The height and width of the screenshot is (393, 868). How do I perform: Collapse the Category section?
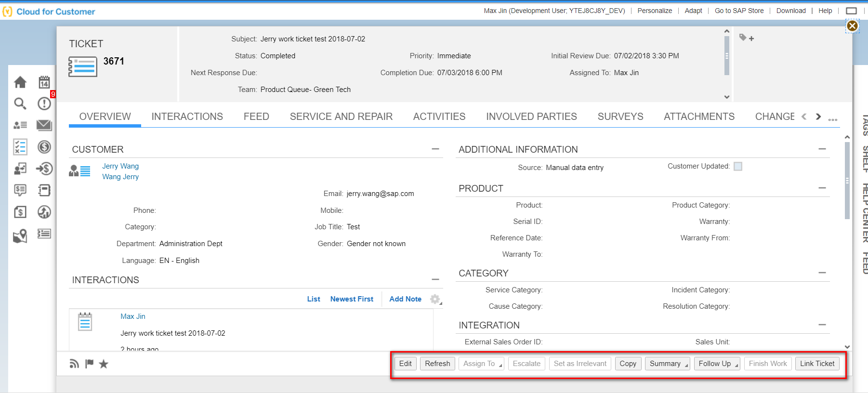point(822,273)
